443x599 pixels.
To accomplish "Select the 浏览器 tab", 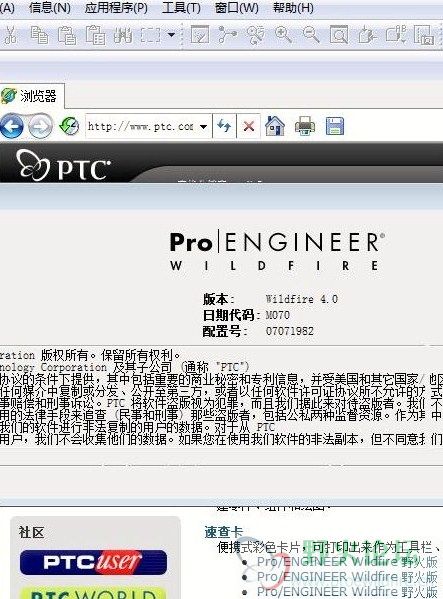I will (x=32, y=96).
